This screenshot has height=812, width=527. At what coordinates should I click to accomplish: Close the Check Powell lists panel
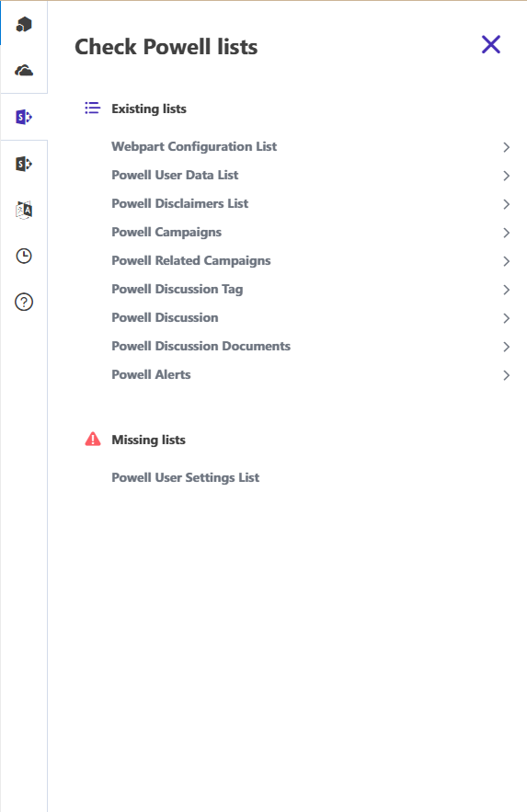click(491, 44)
